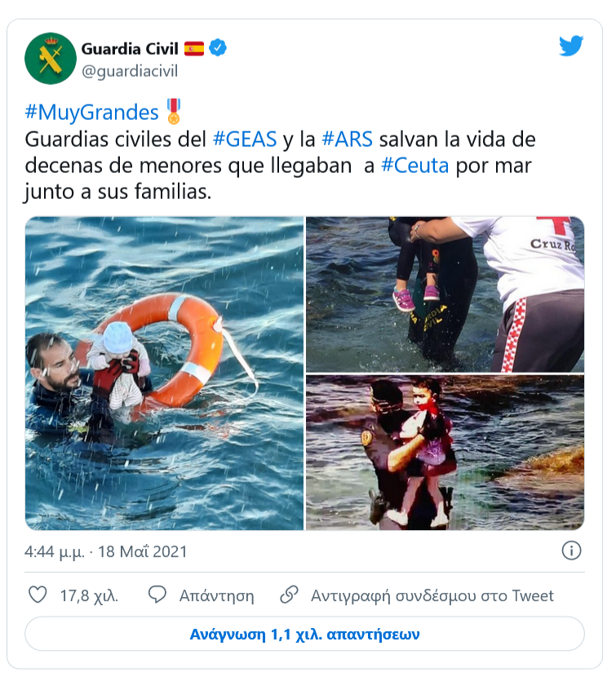Click the Guardia Civil profile avatar
This screenshot has height=681, width=616.
(x=51, y=58)
